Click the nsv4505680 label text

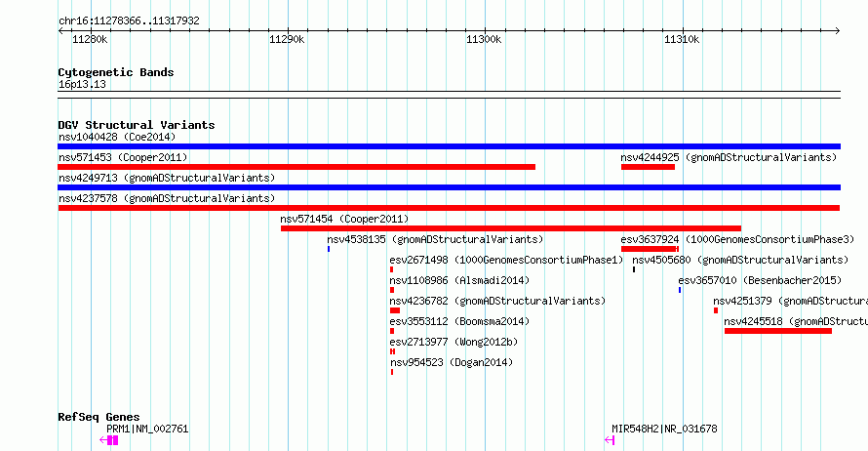point(740,260)
